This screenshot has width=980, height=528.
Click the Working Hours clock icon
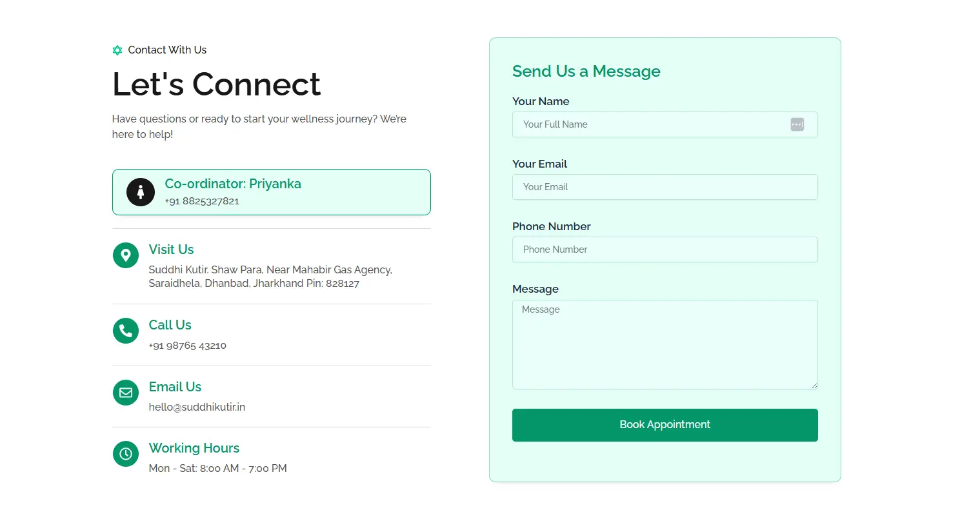click(126, 454)
